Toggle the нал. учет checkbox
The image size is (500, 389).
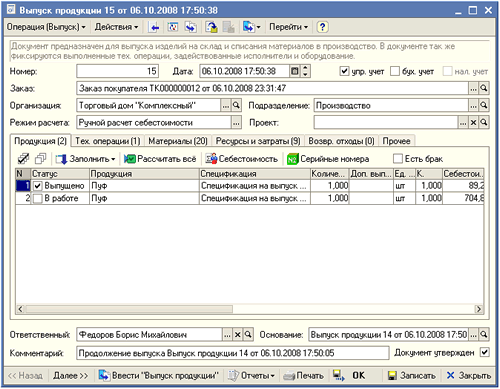click(447, 71)
